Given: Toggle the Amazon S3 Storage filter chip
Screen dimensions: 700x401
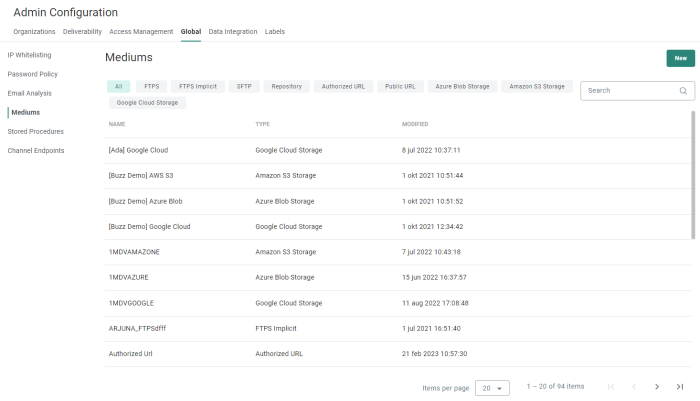Looking at the screenshot, I should 537,87.
